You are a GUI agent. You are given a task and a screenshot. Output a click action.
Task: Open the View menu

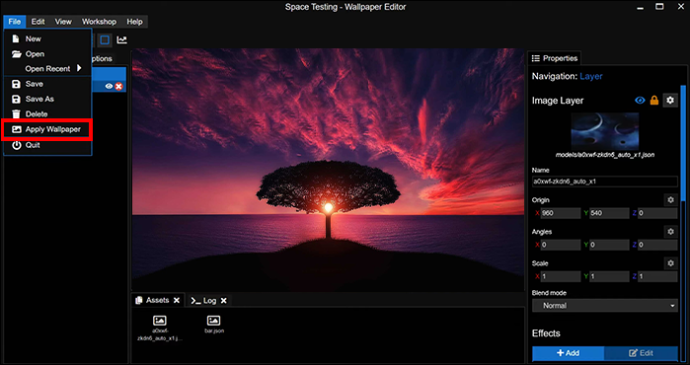pyautogui.click(x=63, y=22)
